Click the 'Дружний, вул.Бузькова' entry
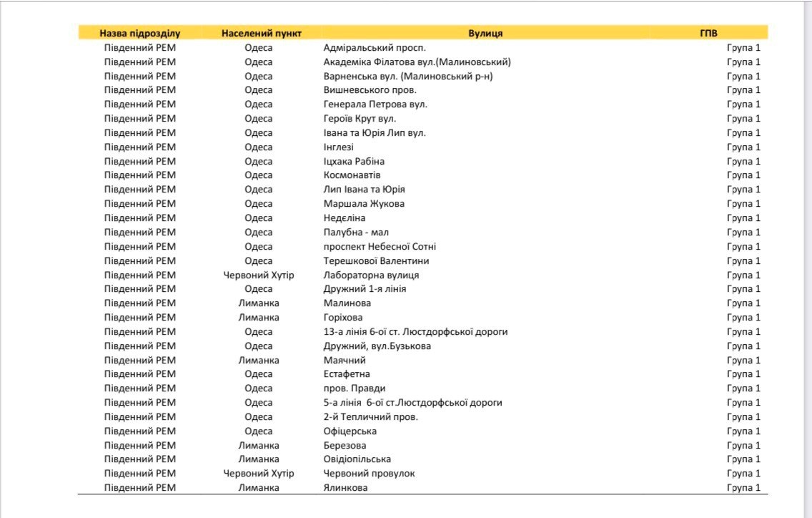 coord(377,346)
